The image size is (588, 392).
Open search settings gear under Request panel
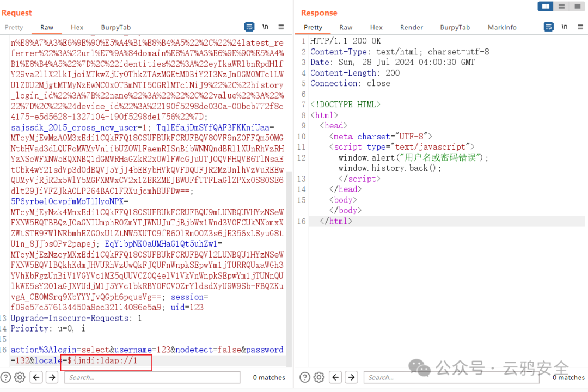[x=20, y=377]
